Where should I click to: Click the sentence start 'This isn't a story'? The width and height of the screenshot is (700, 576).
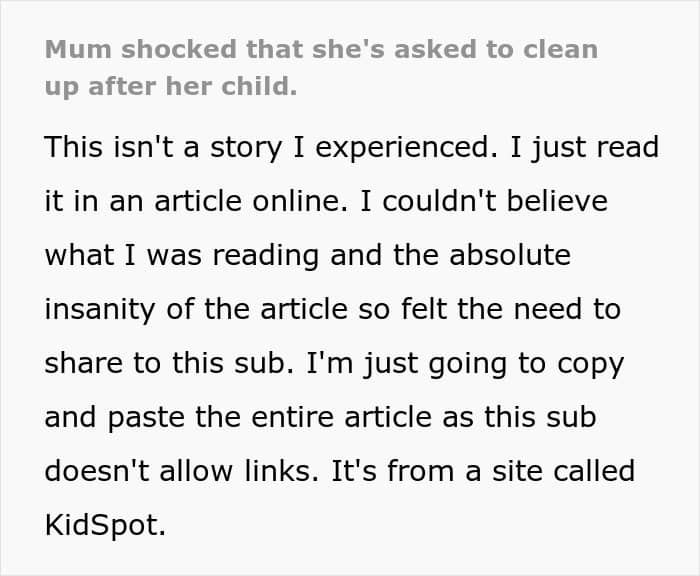(x=163, y=147)
